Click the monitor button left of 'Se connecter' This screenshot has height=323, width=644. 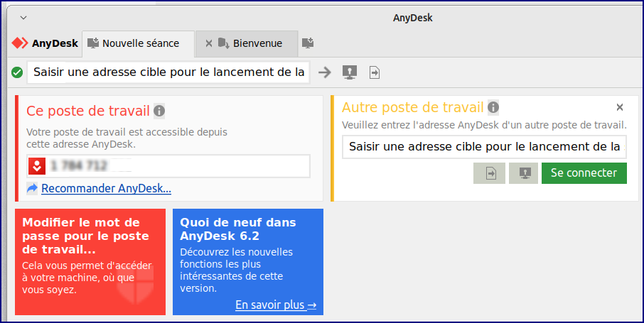[524, 173]
